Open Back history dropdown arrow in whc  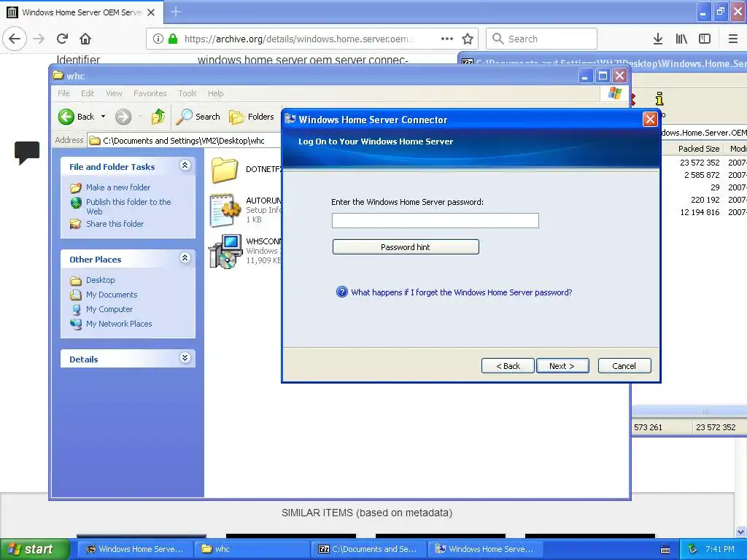[x=103, y=116]
